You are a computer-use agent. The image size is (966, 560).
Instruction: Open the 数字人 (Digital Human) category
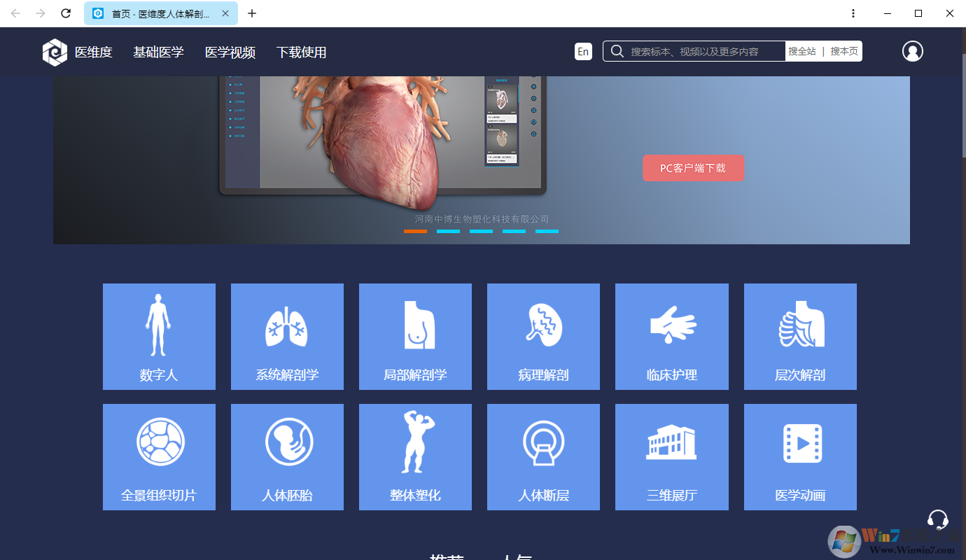coord(159,337)
